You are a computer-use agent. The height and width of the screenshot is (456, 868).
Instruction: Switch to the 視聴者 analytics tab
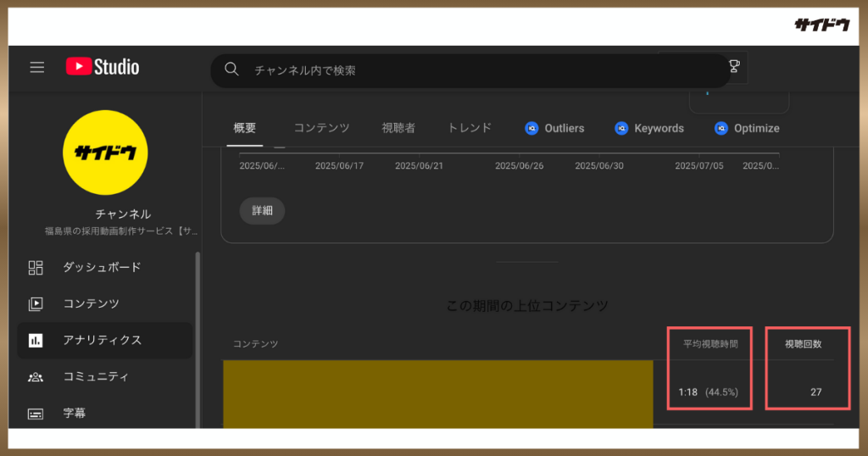click(398, 128)
